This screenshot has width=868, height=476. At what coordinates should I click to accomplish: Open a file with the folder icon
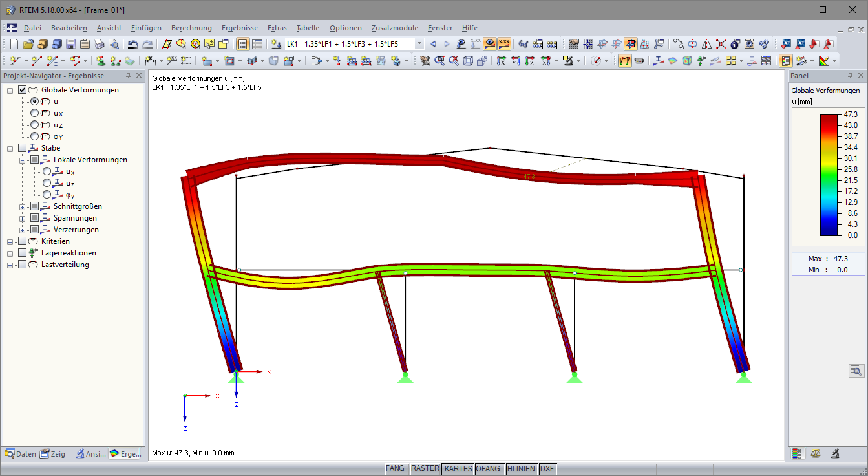(28, 44)
